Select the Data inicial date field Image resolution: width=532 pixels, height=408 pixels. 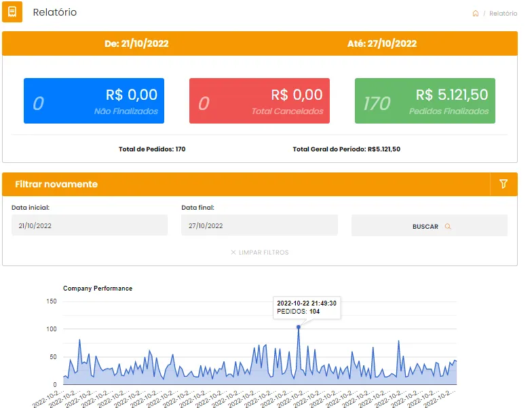90,226
